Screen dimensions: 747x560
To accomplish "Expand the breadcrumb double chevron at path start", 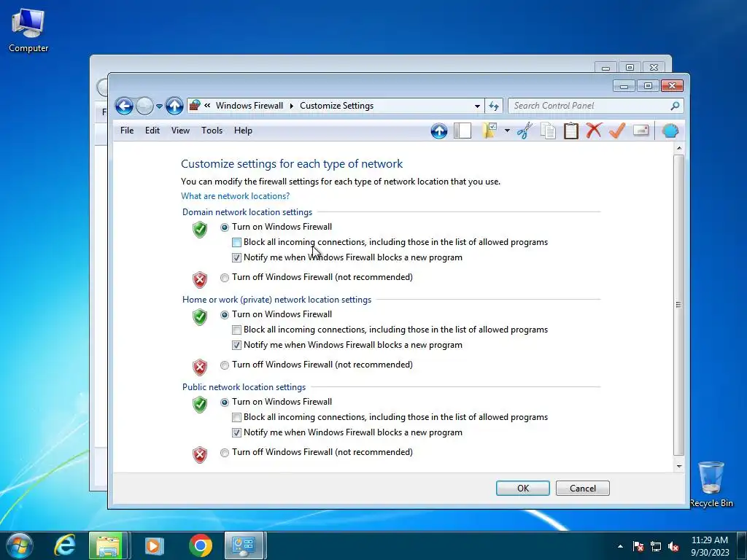I will pos(207,105).
